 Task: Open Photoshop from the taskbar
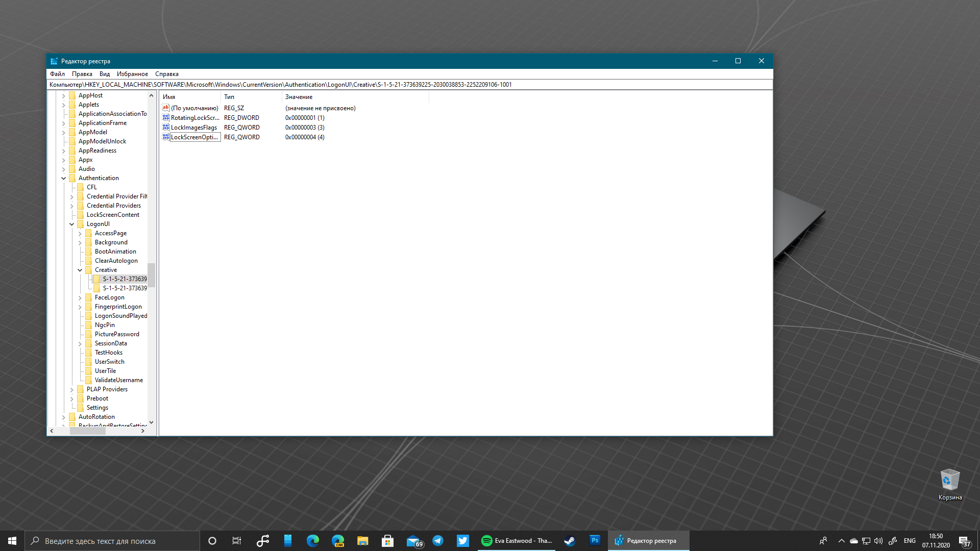tap(595, 541)
